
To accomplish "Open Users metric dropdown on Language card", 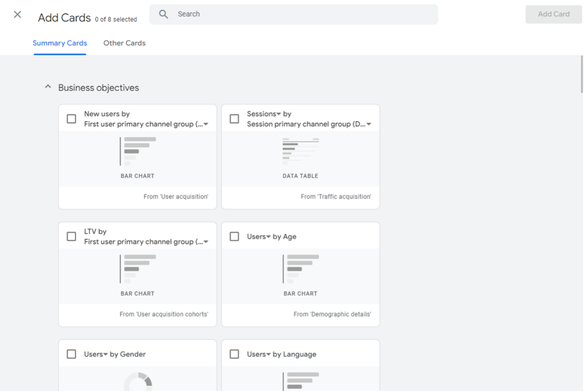I will [x=268, y=354].
